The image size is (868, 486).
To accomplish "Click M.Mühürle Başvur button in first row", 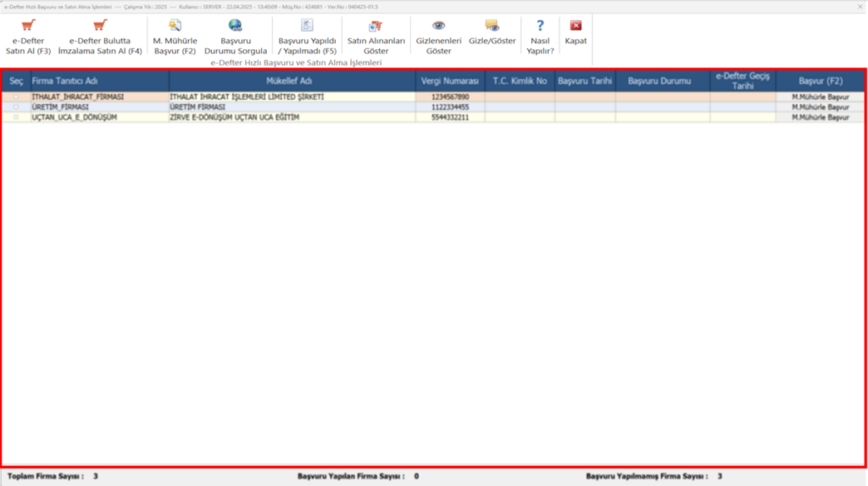I will tap(820, 97).
